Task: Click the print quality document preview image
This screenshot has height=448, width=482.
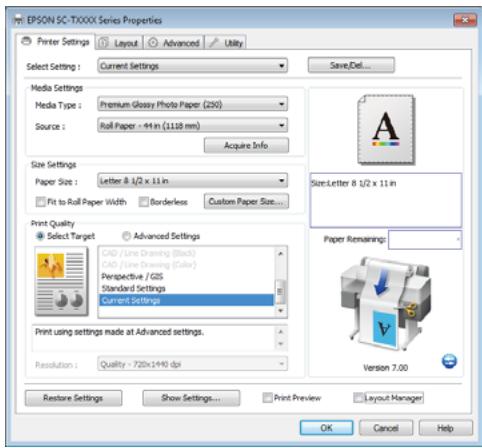Action: [x=61, y=281]
